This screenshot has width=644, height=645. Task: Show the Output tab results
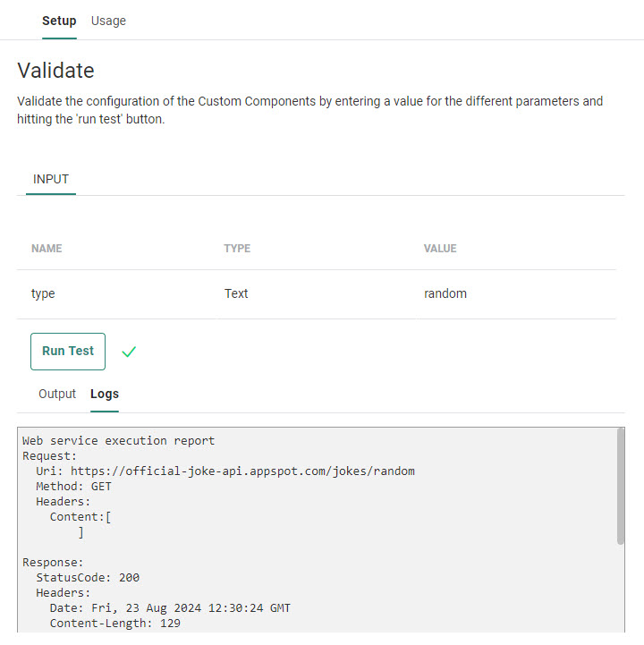(x=57, y=394)
